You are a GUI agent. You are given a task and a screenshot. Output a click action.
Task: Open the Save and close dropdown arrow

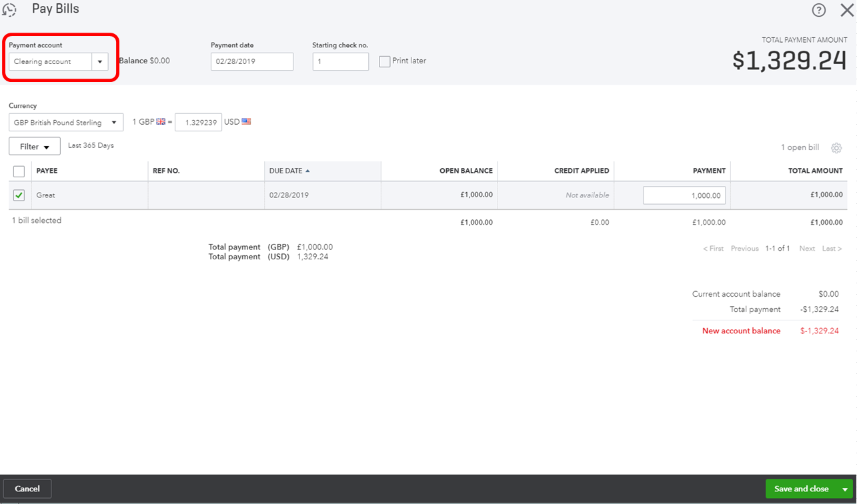[844, 489]
